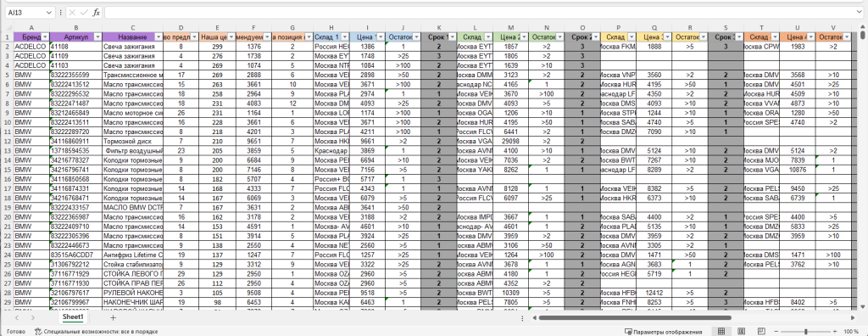Select cell Антифриз Lifetime
The image size is (868, 336).
133,255
